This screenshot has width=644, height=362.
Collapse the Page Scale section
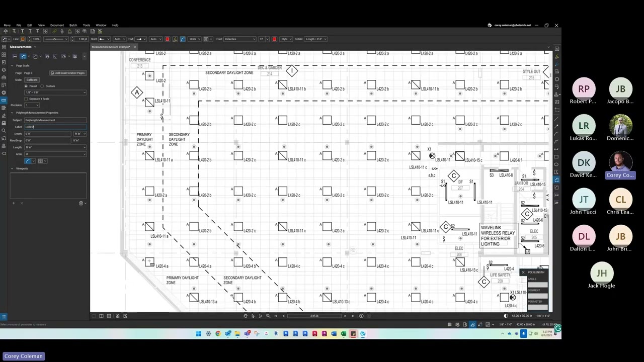[x=12, y=65]
